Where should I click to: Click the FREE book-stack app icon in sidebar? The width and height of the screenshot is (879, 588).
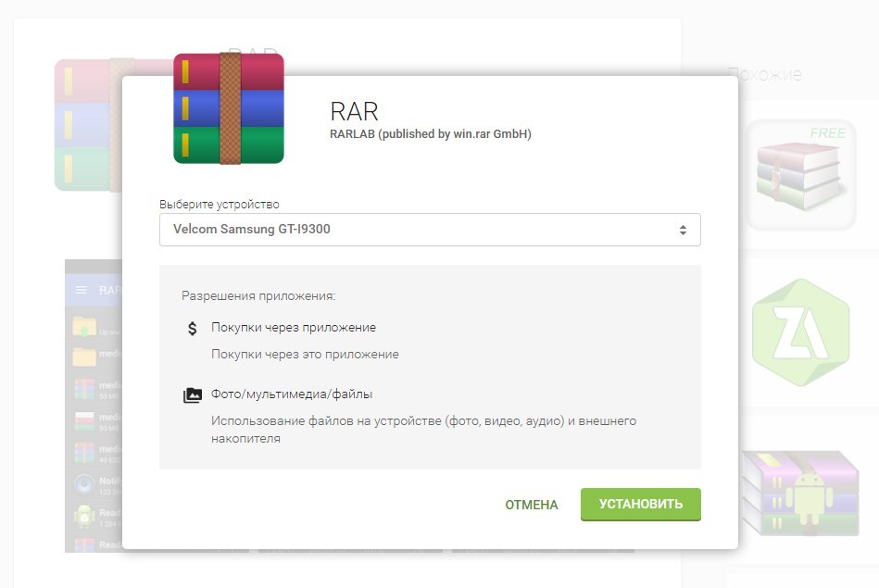pos(799,174)
